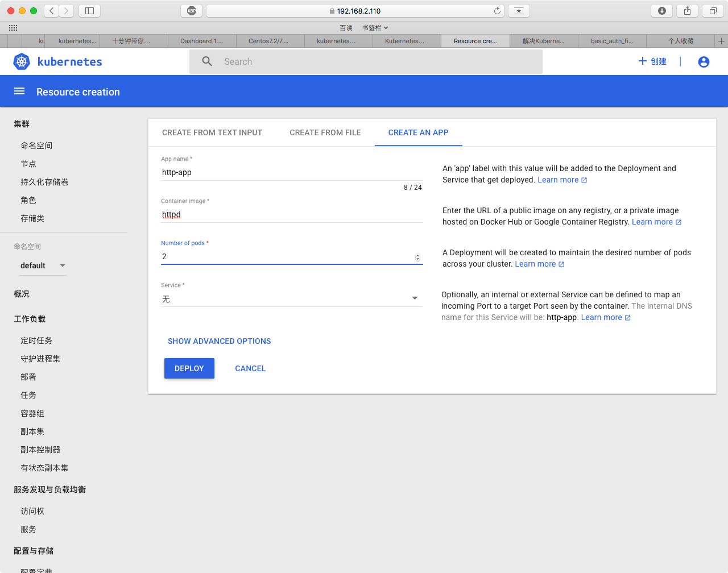Click the Container image input field

tap(291, 215)
